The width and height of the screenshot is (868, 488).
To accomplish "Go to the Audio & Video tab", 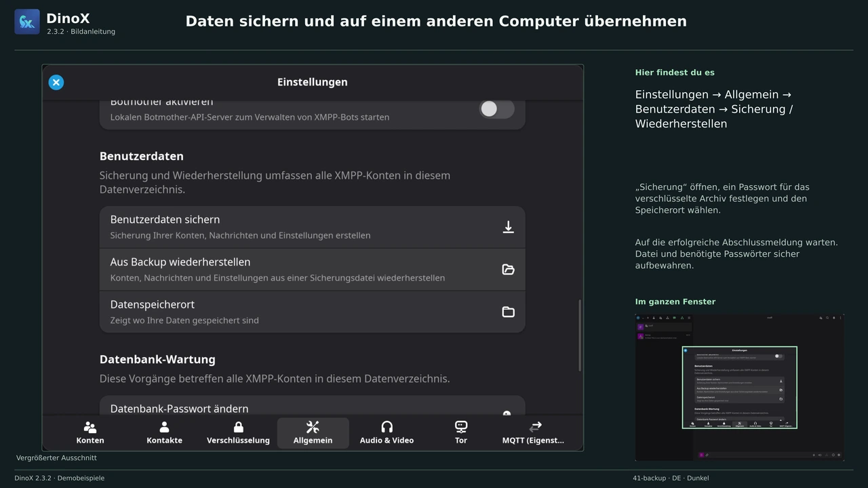I will click(x=387, y=433).
